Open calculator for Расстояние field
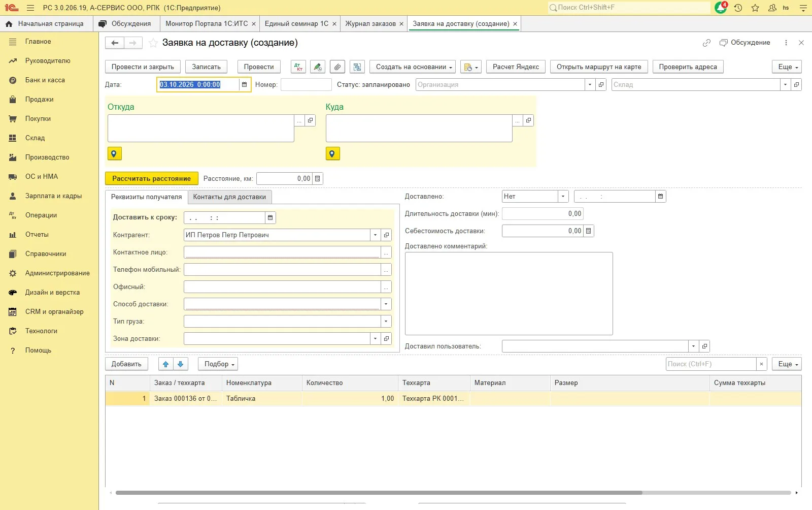 318,179
